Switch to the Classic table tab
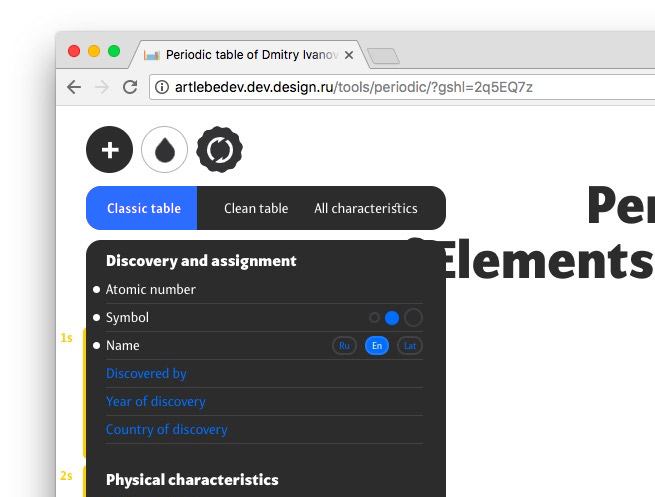The image size is (655, 497). pos(143,208)
